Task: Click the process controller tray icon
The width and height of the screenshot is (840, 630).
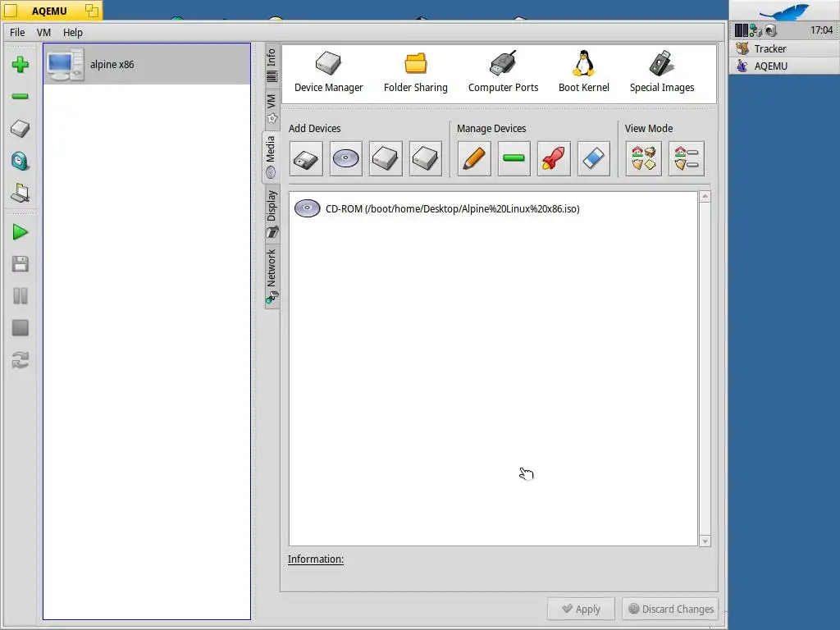Action: click(741, 30)
